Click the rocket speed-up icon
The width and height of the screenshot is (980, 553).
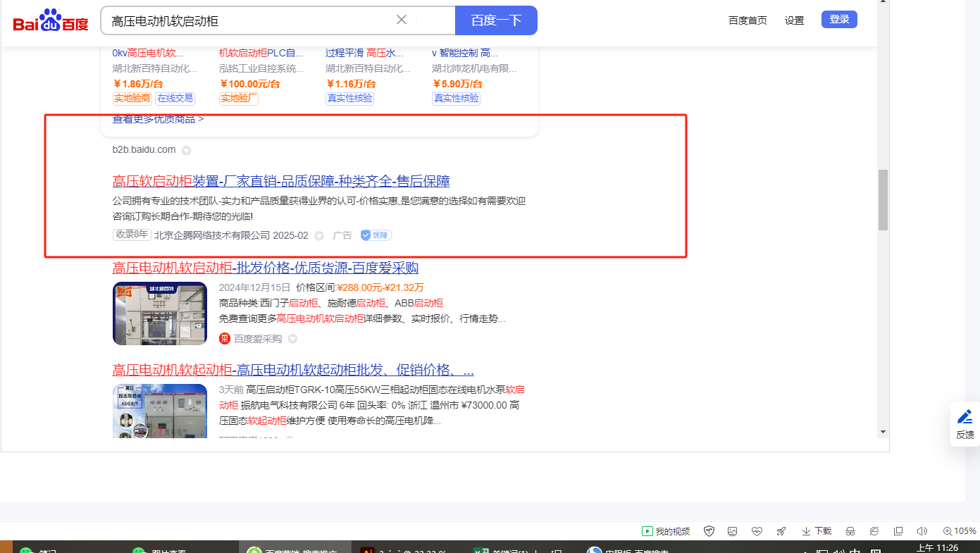point(781,531)
